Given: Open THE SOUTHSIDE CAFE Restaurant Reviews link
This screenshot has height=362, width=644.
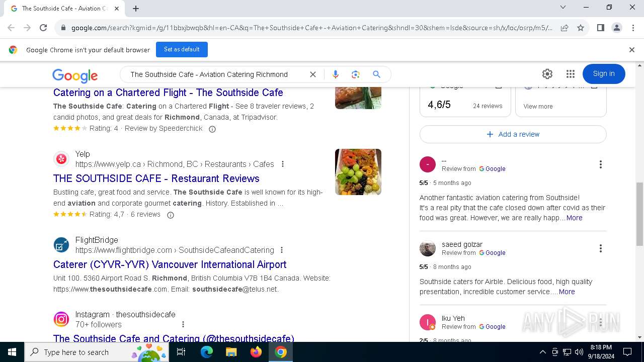Looking at the screenshot, I should (x=156, y=178).
